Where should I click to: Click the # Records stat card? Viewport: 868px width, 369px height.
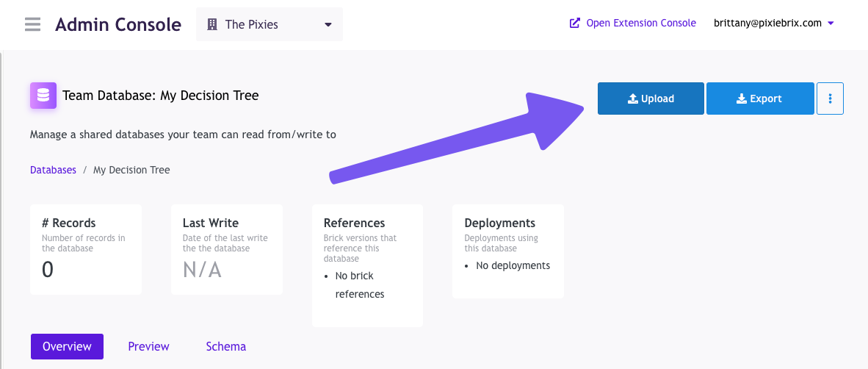coord(86,250)
